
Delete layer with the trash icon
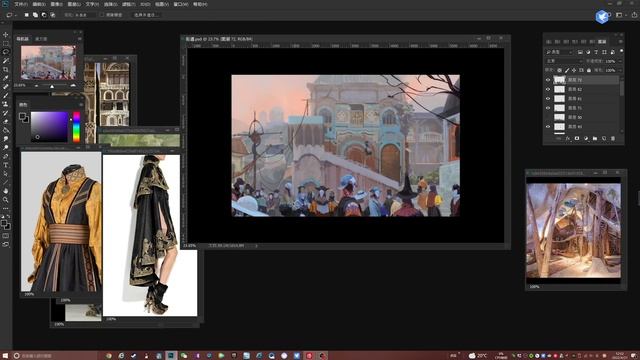coord(613,138)
